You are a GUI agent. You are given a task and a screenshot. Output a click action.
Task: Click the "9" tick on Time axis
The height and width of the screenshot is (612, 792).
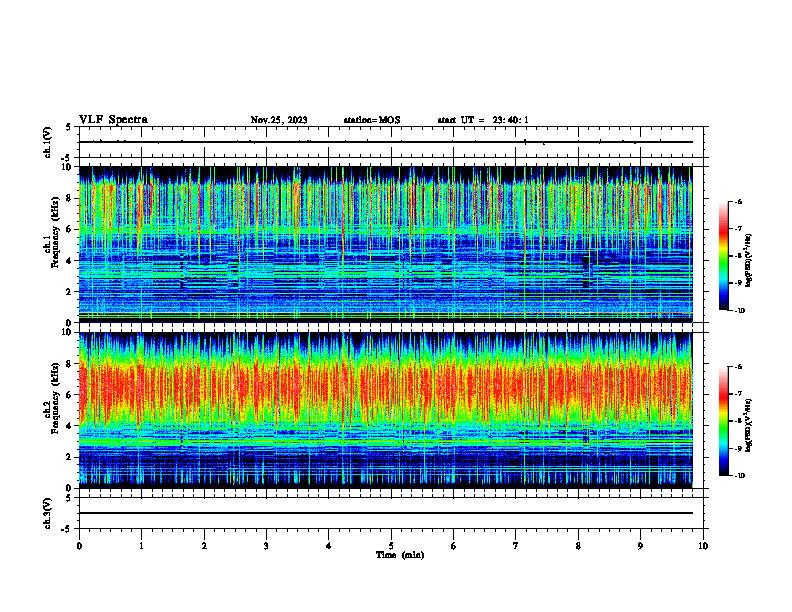tap(640, 546)
